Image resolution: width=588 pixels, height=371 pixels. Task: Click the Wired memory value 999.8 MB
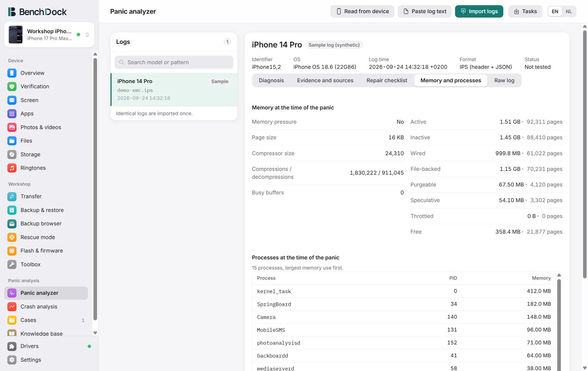pos(508,153)
